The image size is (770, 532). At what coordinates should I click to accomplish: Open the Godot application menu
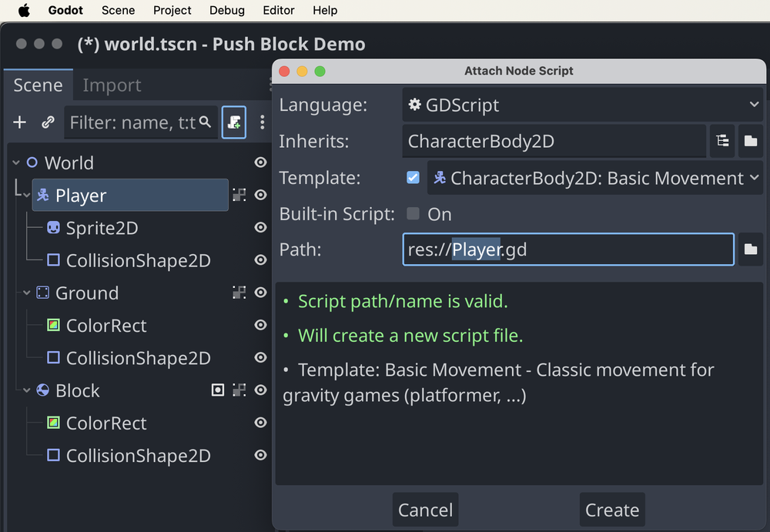coord(65,10)
